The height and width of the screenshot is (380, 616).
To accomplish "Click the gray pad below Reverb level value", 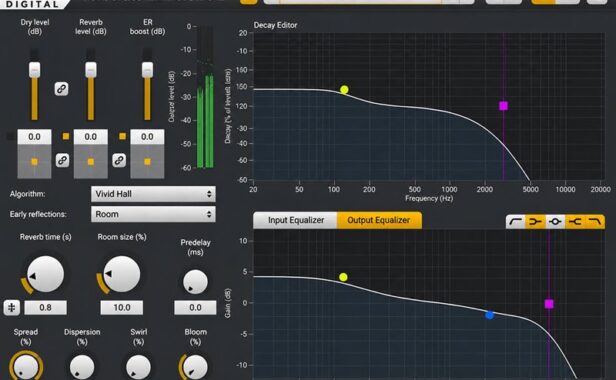I will coord(91,161).
